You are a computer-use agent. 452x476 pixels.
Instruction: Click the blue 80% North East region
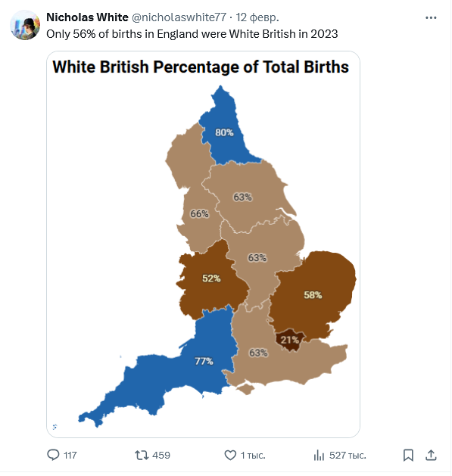[224, 132]
